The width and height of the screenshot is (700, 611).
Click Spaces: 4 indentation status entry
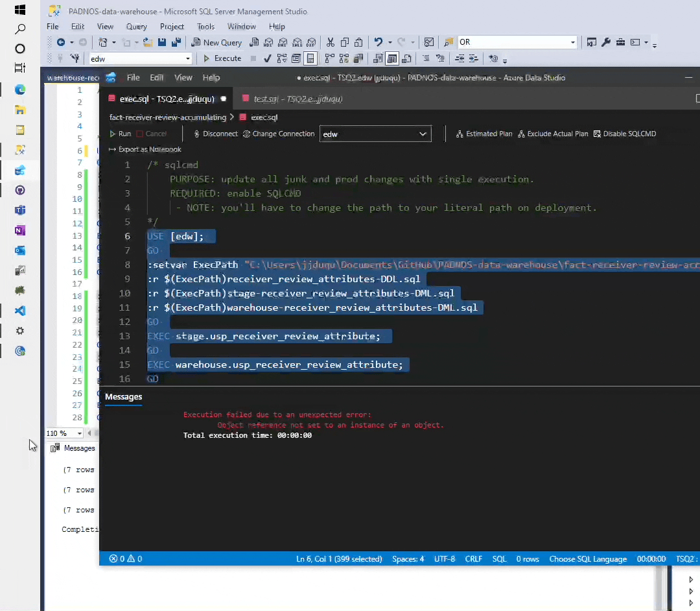coord(408,558)
